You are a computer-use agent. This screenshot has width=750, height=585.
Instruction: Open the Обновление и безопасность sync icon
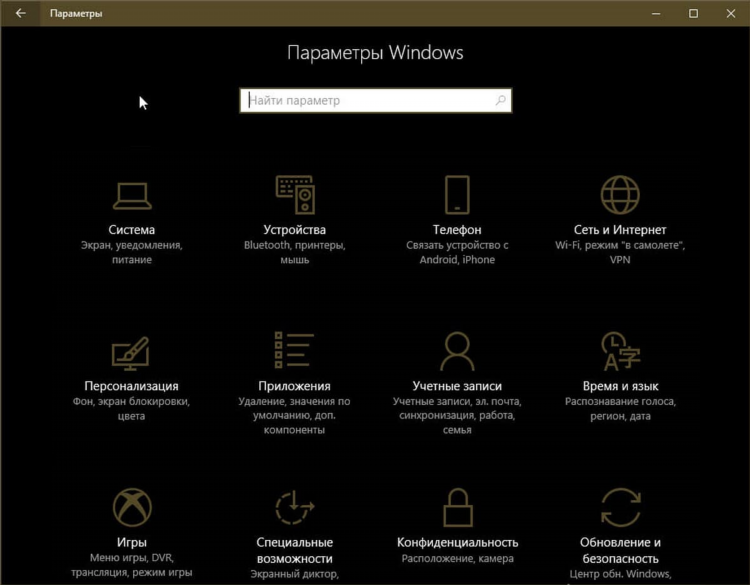620,507
